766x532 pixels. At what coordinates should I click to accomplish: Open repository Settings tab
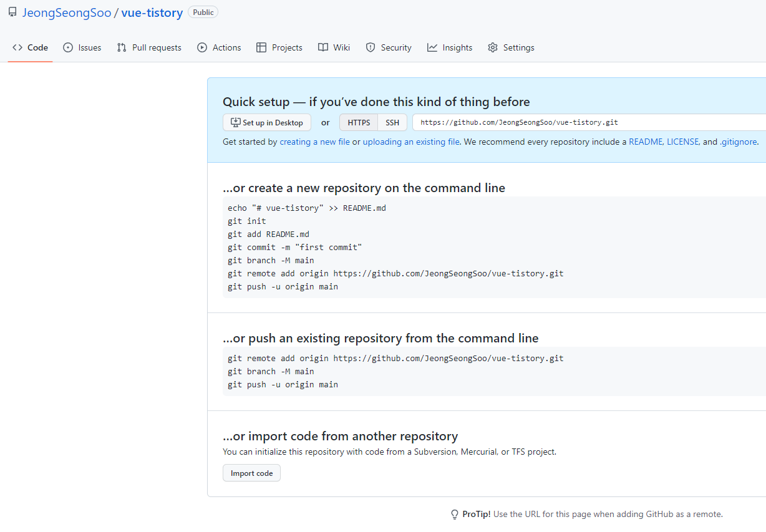pos(511,47)
